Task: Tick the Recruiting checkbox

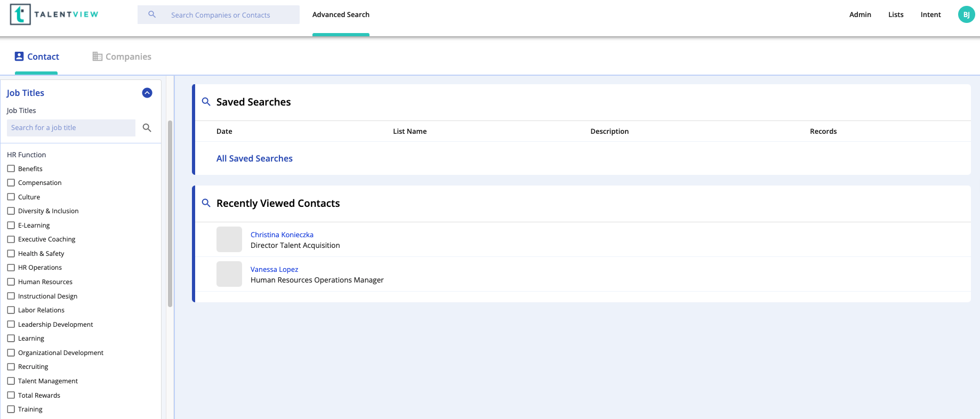Action: tap(11, 367)
